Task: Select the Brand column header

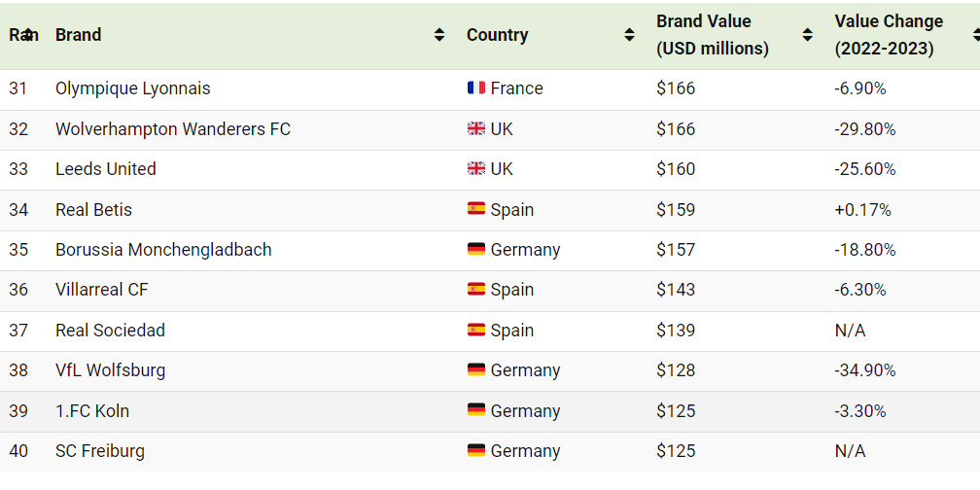Action: (79, 35)
